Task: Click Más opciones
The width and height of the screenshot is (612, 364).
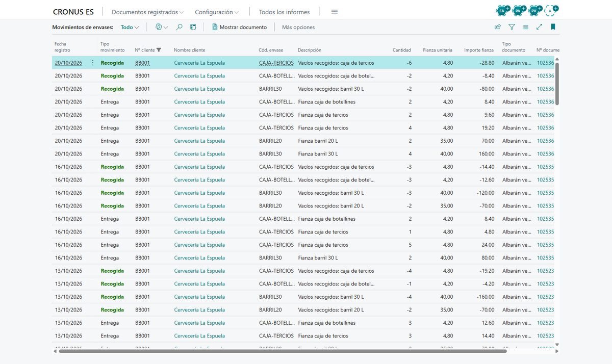Action: 298,27
